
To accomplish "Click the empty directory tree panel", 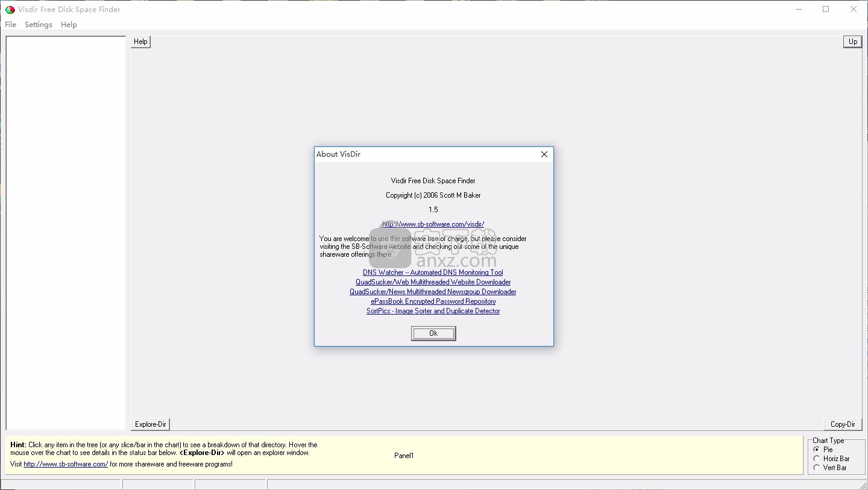I will coord(66,233).
